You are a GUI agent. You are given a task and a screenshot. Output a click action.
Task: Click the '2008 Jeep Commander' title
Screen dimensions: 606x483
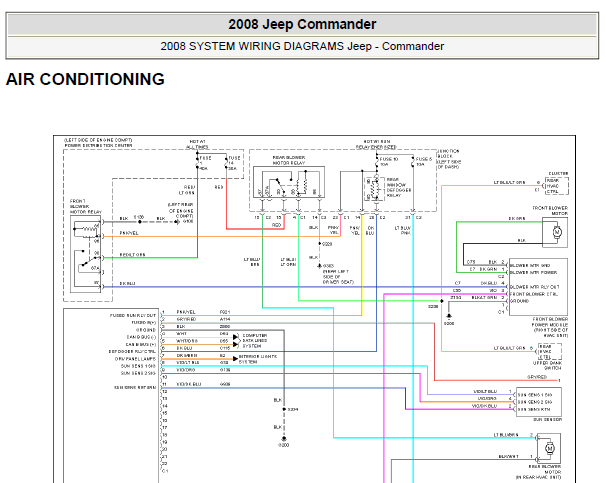coord(302,24)
